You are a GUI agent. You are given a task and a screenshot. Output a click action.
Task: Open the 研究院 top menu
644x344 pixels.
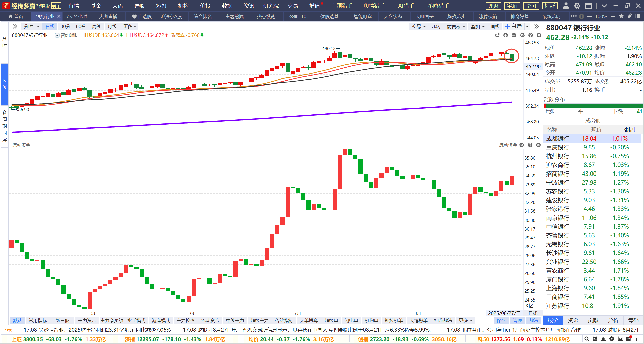pos(271,6)
